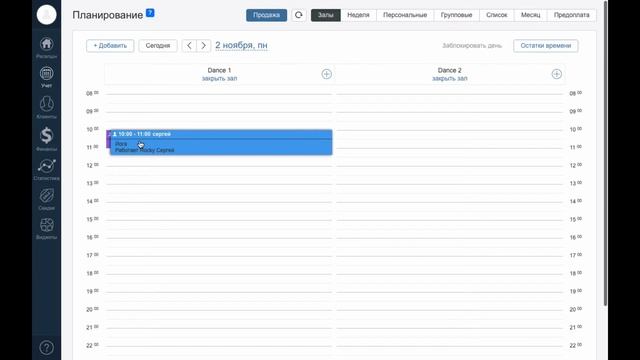Open the Ресепшн home section
The width and height of the screenshot is (640, 360).
[47, 47]
